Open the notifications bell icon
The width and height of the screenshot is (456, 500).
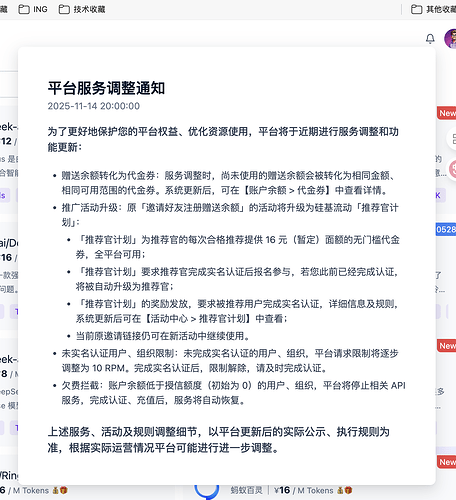430,39
